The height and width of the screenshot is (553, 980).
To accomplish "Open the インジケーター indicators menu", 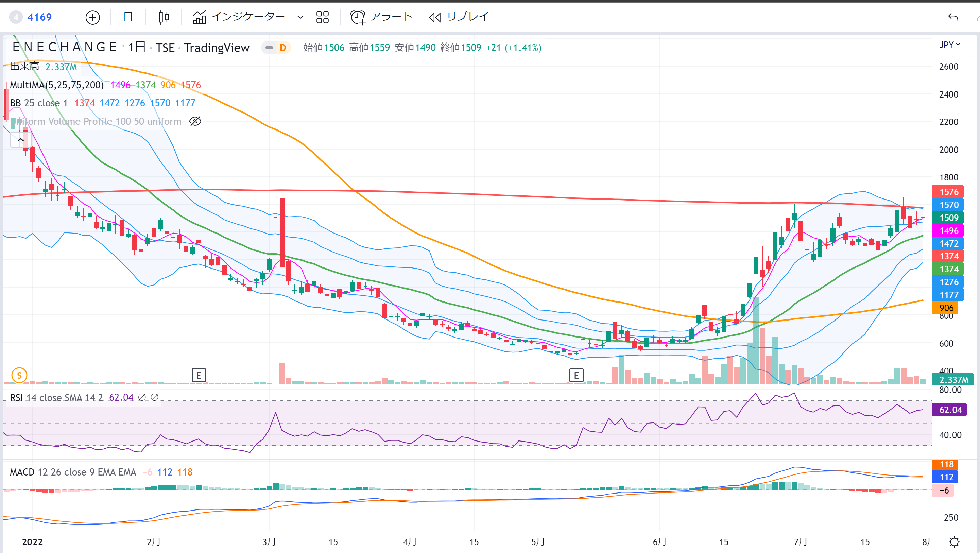I will [239, 17].
